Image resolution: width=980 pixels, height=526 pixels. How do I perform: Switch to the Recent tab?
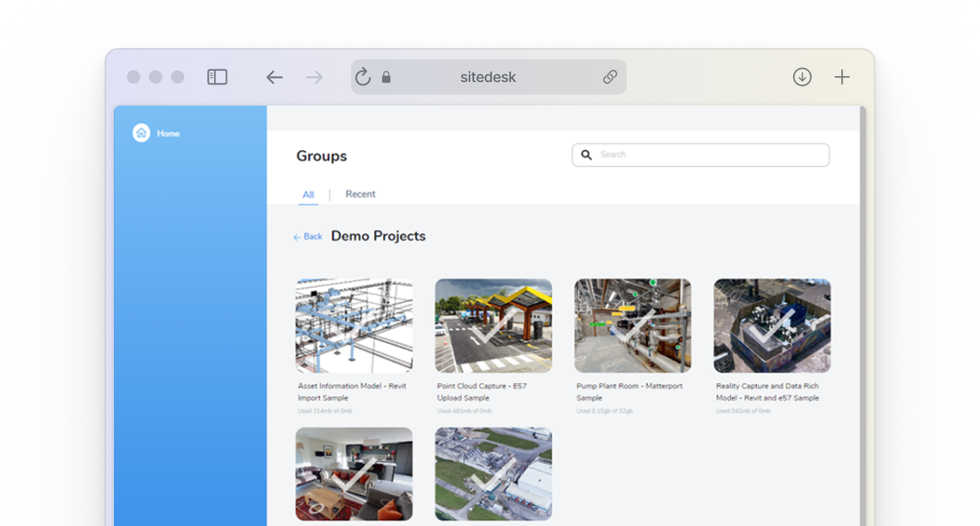tap(360, 194)
